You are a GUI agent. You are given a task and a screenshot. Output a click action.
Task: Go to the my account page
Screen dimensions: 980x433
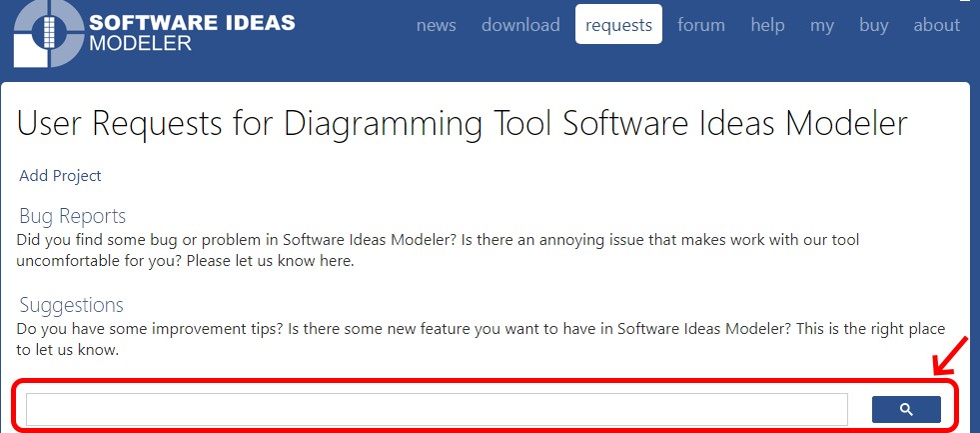tap(822, 26)
